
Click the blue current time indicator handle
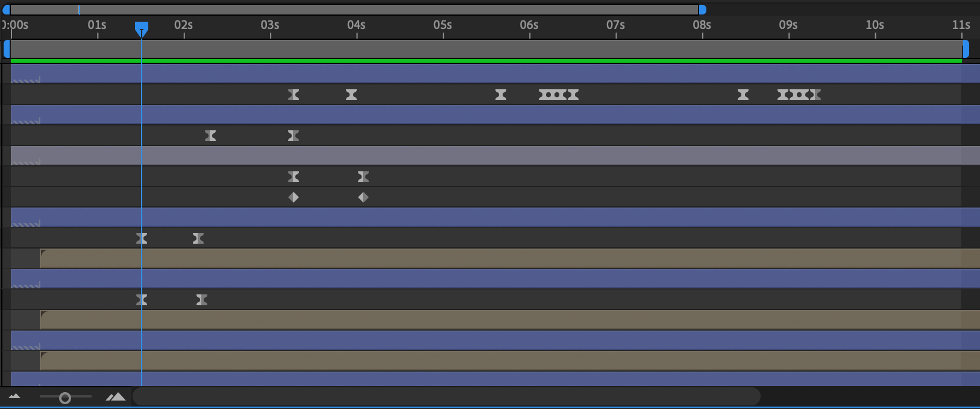coord(142,28)
